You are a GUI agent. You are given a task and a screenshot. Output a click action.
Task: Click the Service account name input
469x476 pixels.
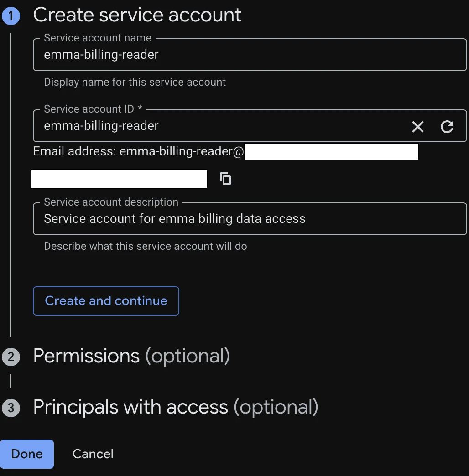(250, 55)
